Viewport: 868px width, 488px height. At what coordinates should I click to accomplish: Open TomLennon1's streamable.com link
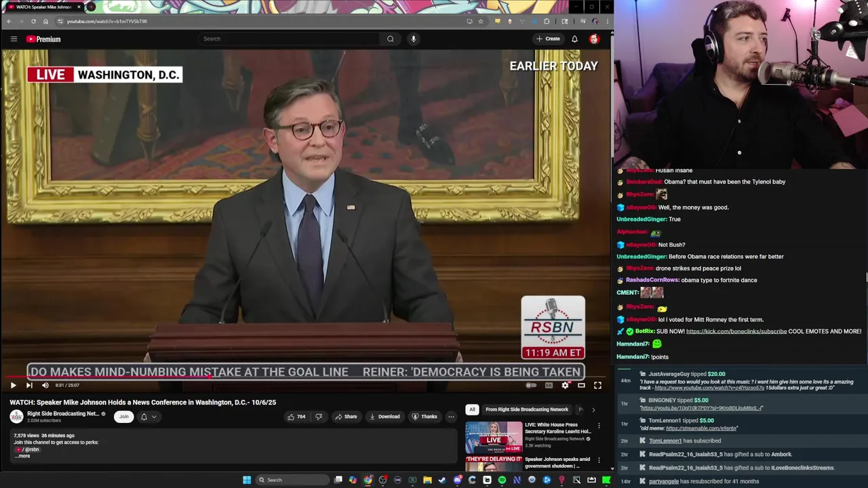[x=701, y=428]
